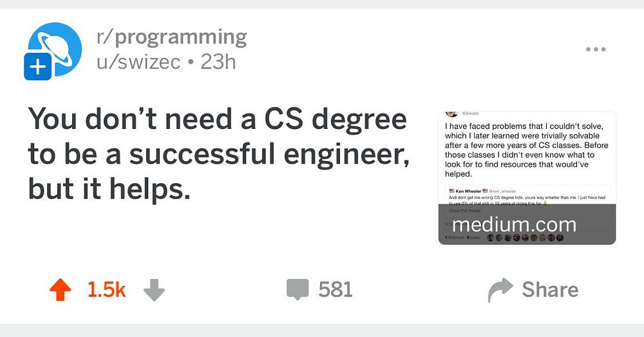This screenshot has width=644, height=337.
Task: View the 581 comments count
Action: [x=336, y=290]
